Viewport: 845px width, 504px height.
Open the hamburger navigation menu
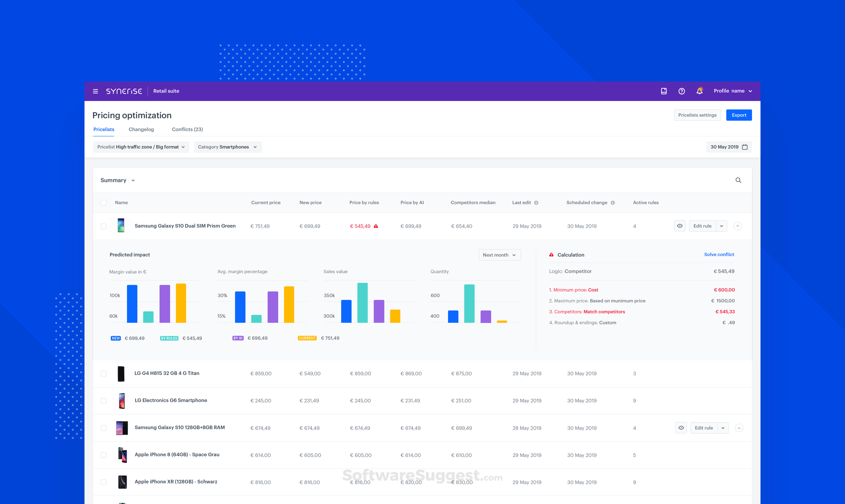[95, 91]
